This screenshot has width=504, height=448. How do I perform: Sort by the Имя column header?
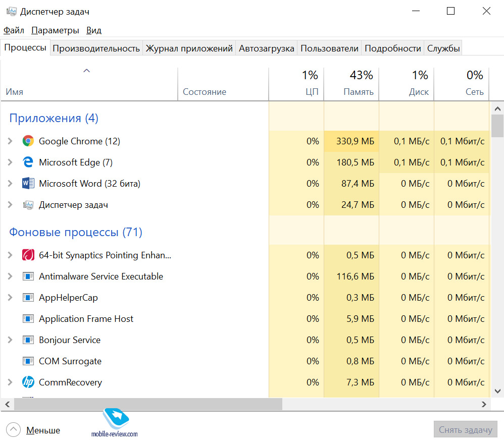pyautogui.click(x=89, y=84)
